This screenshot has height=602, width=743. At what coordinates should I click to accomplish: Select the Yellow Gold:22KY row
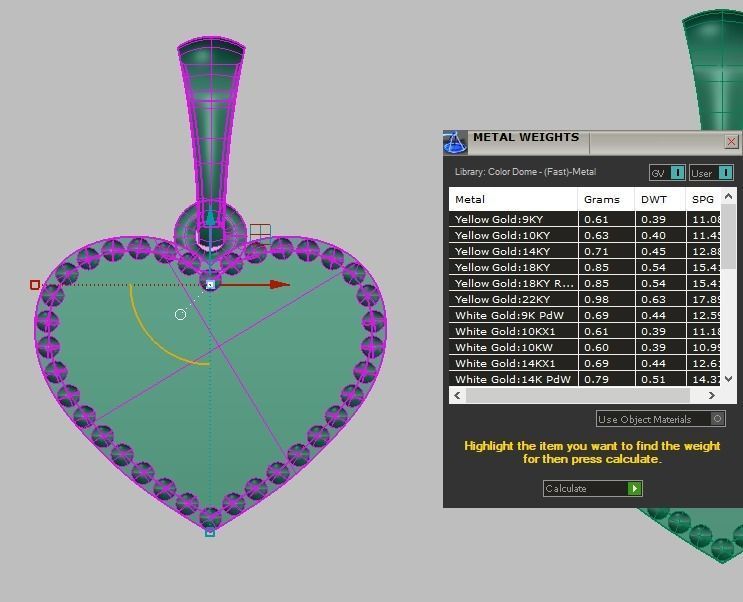585,300
